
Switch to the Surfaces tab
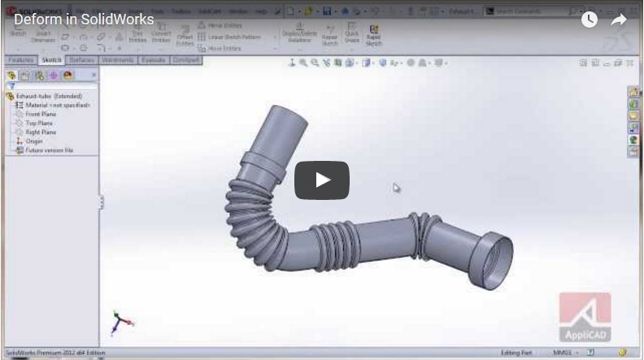tap(82, 60)
